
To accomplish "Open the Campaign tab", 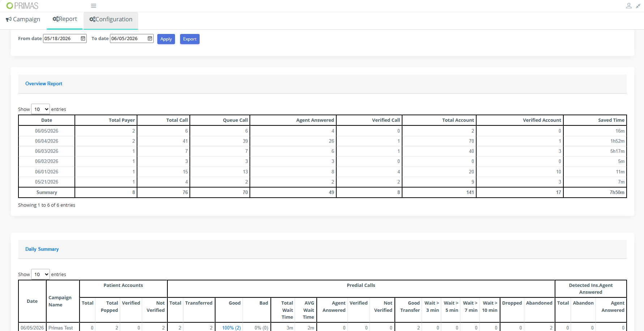I will 23,19.
